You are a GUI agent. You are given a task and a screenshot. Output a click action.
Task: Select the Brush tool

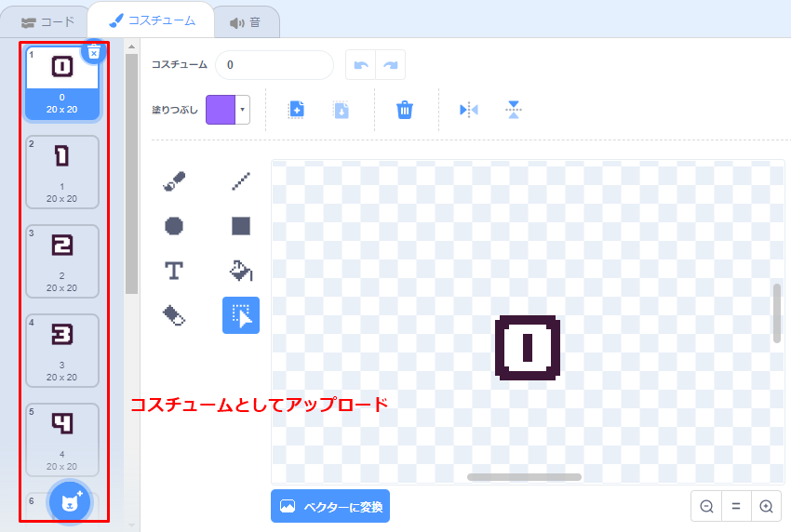tap(174, 181)
